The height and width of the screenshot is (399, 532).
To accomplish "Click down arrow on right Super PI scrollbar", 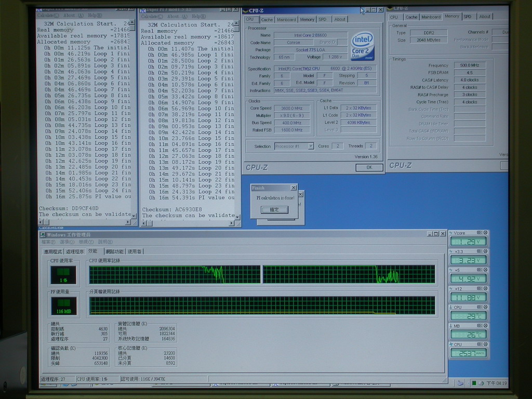I will pos(237,217).
